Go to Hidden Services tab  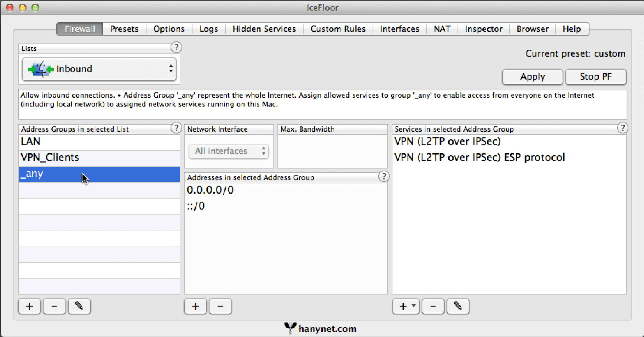click(x=264, y=29)
